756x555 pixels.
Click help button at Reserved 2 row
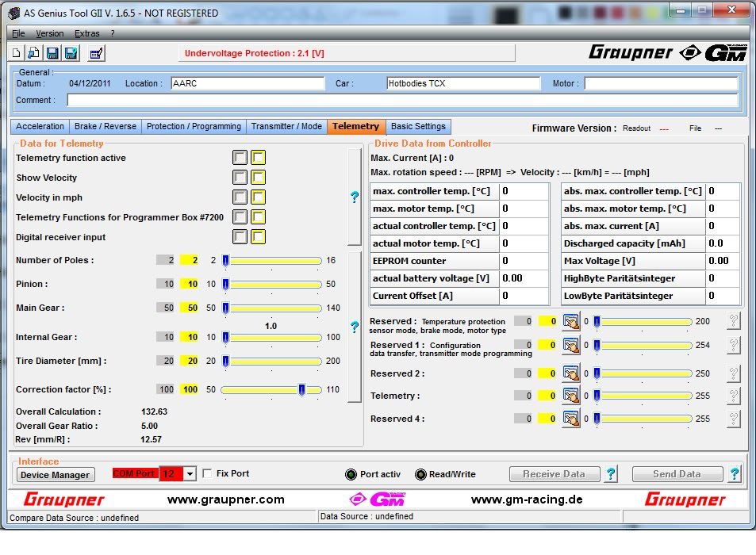tap(733, 373)
